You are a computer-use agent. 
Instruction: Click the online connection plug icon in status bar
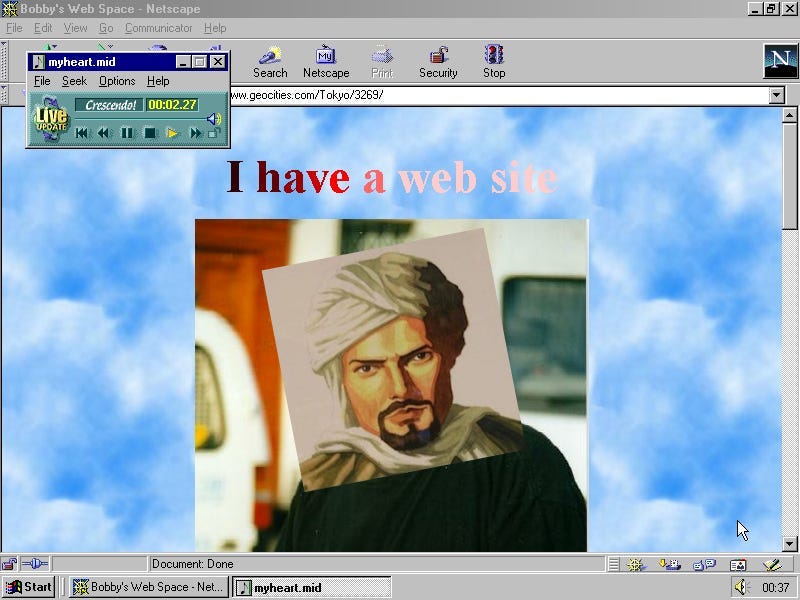pyautogui.click(x=35, y=564)
